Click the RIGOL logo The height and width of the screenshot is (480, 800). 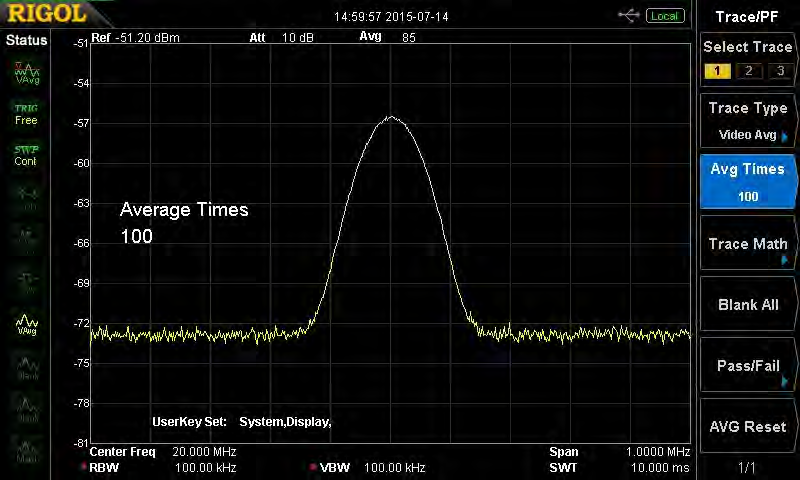[47, 13]
